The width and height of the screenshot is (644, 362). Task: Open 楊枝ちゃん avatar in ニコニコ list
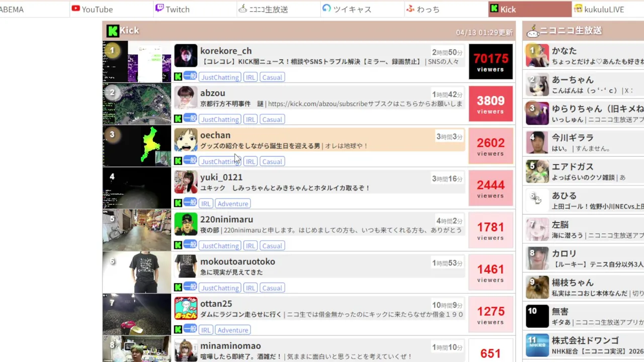(x=537, y=288)
